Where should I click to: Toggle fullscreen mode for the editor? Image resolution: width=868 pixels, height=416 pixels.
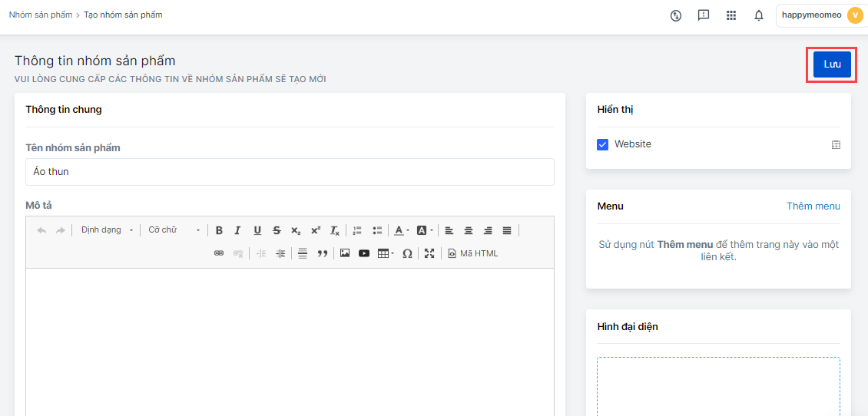click(429, 253)
